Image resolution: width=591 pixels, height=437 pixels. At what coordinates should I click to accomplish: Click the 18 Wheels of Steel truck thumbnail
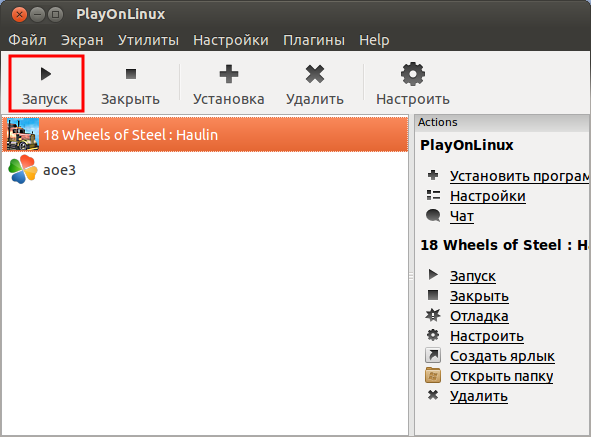pos(23,134)
